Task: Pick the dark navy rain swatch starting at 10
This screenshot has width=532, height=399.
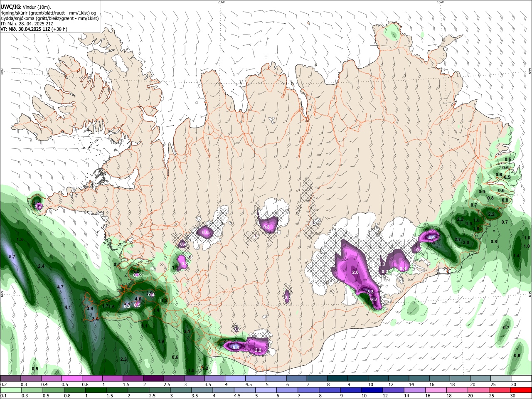Action: click(371, 390)
